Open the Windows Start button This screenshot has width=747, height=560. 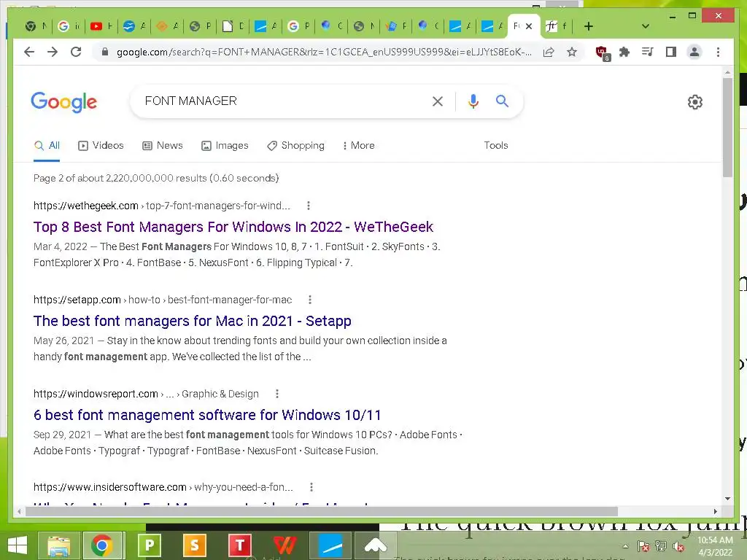(x=18, y=545)
